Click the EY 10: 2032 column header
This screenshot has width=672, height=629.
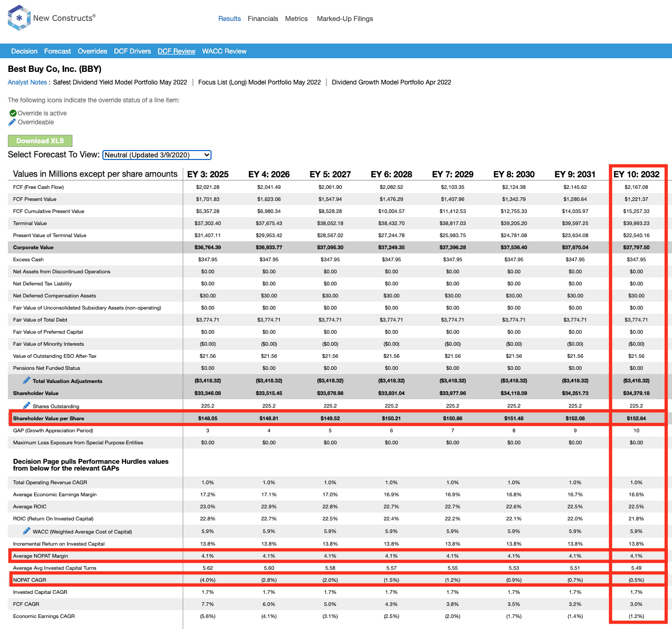pyautogui.click(x=636, y=174)
